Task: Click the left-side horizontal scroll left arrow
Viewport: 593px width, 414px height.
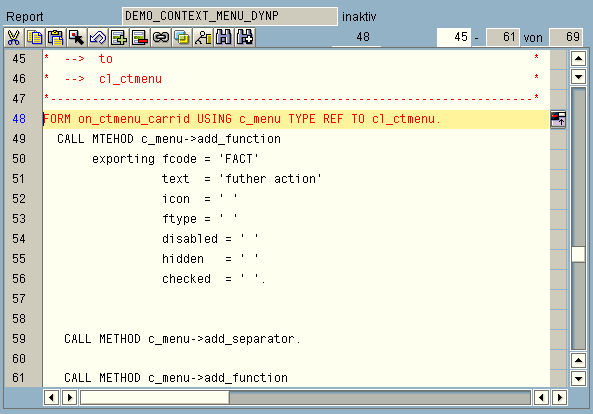Action: tap(51, 398)
